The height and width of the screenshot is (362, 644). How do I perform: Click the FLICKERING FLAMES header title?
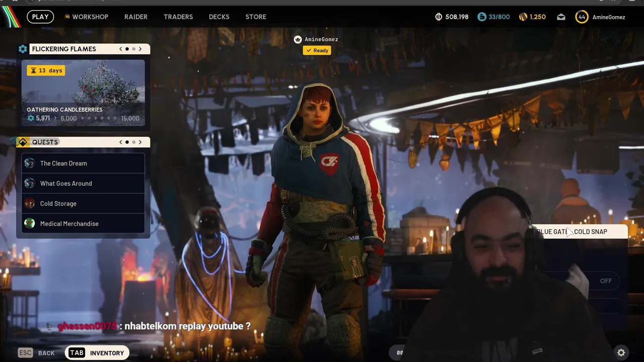coord(64,49)
